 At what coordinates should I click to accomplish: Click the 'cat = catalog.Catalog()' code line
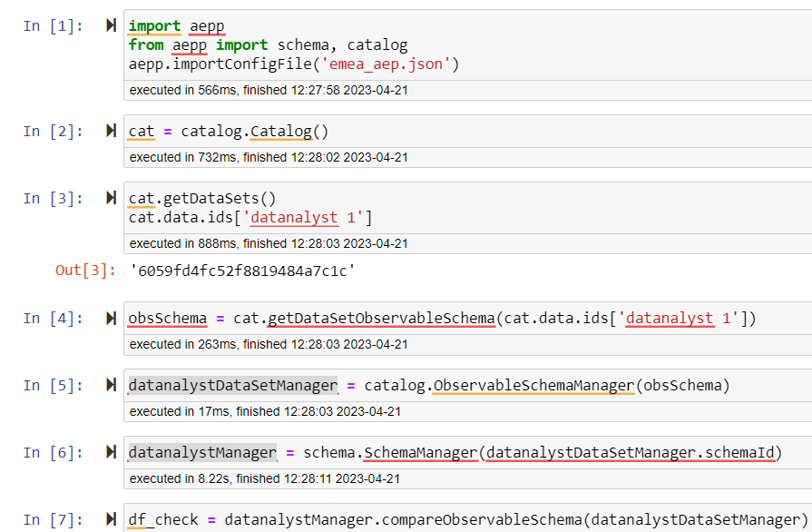tap(229, 132)
